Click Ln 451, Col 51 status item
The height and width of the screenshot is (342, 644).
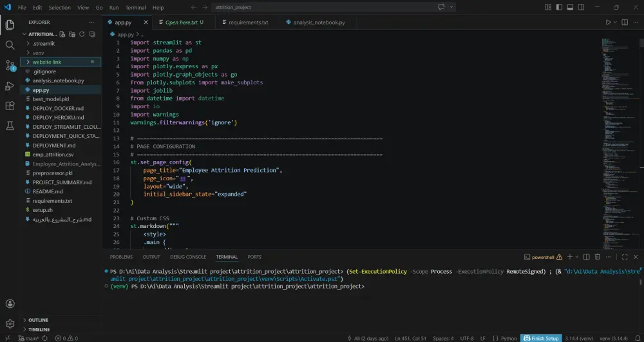[410, 338]
